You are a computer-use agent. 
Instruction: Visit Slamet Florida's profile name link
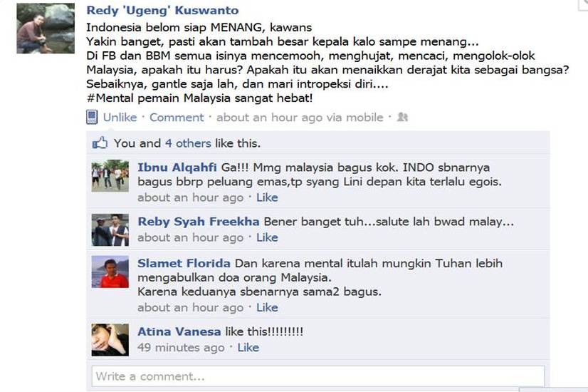coord(184,263)
